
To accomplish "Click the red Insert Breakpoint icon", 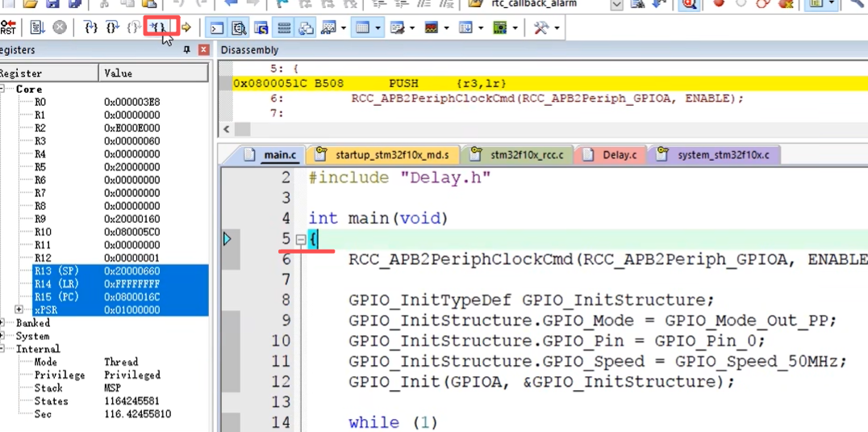I will pos(719,3).
